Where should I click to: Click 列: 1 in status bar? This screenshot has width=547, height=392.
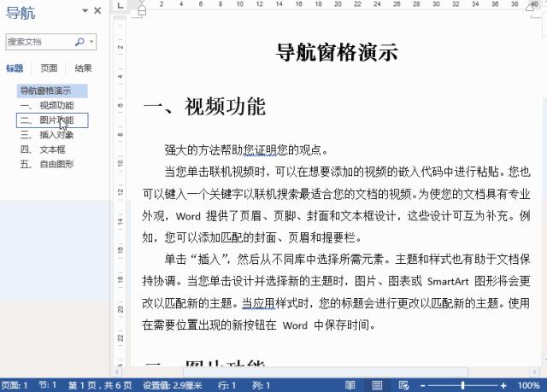(x=262, y=386)
